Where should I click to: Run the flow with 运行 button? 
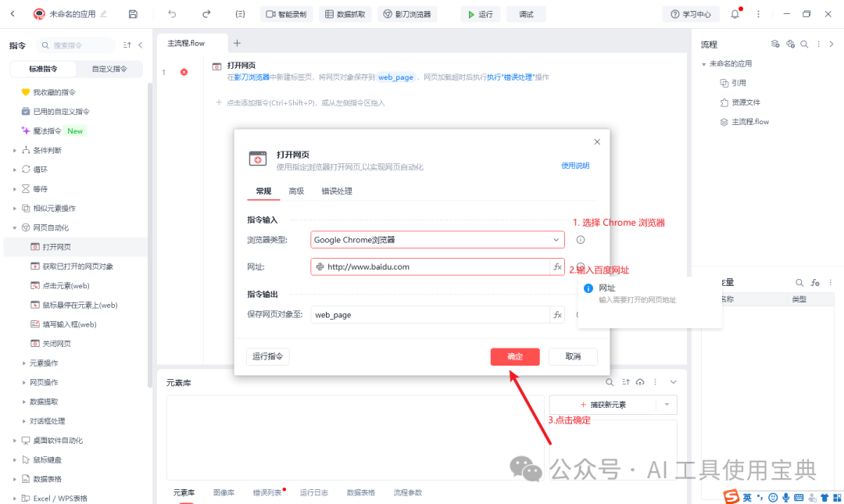(480, 14)
